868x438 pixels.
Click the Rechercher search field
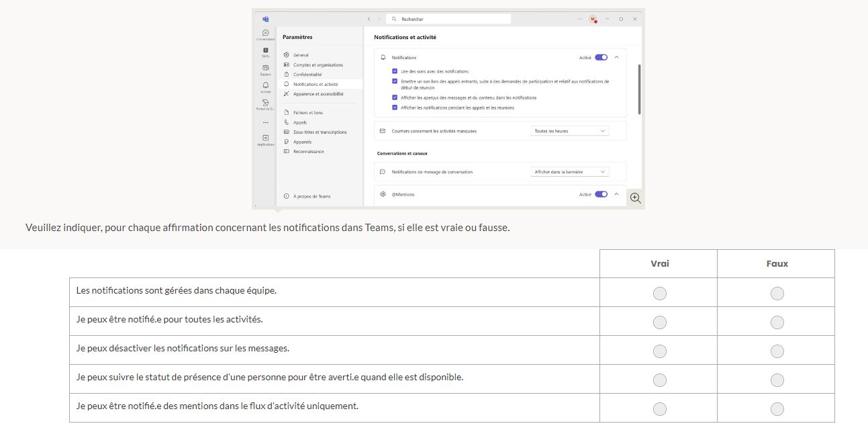point(450,19)
